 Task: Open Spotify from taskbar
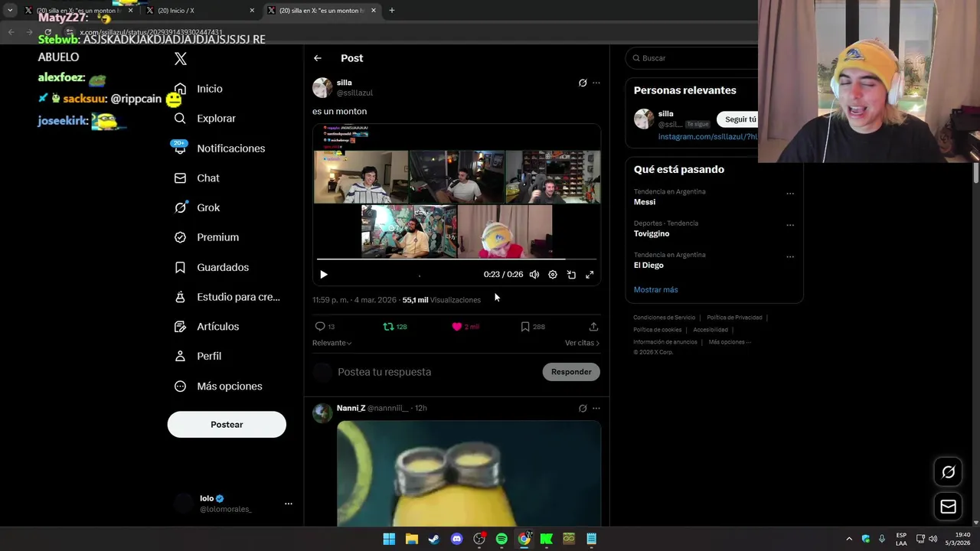click(501, 539)
